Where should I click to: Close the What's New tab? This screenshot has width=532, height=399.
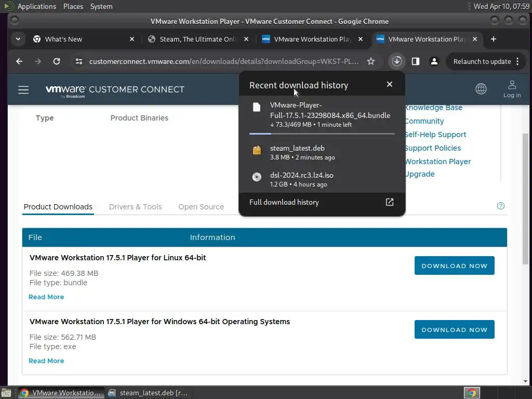[x=132, y=39]
